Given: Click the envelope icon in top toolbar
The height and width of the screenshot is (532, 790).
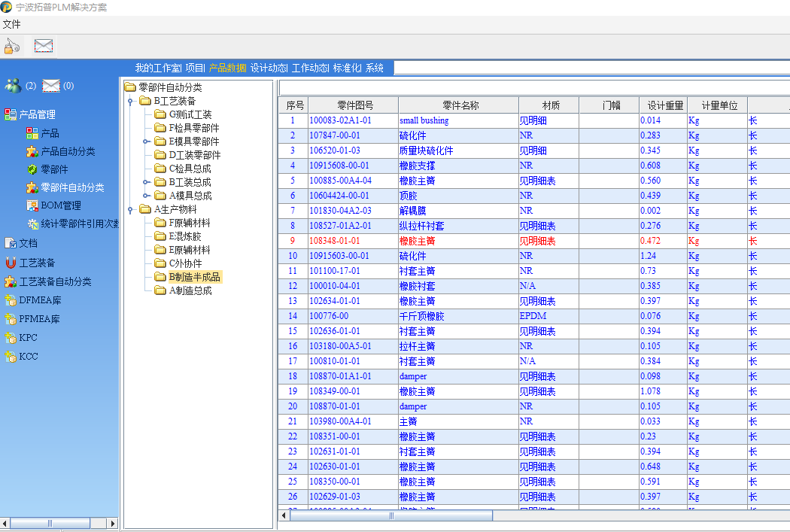Looking at the screenshot, I should click(44, 47).
